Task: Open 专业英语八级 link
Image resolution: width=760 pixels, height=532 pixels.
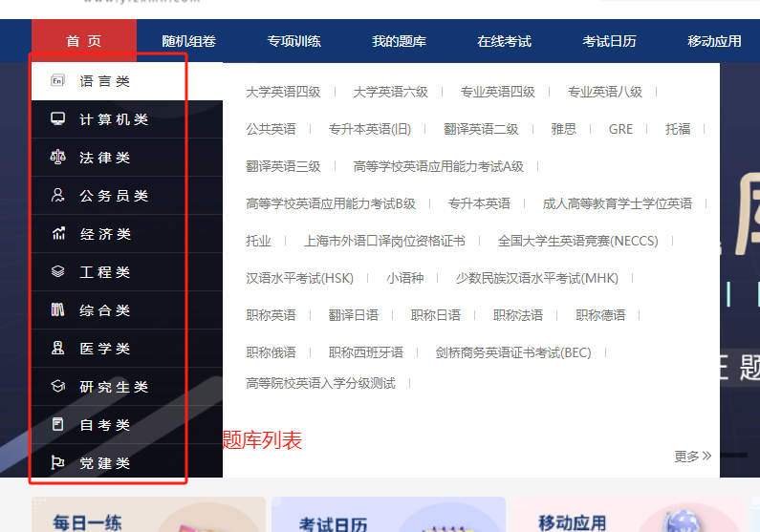Action: coord(605,92)
